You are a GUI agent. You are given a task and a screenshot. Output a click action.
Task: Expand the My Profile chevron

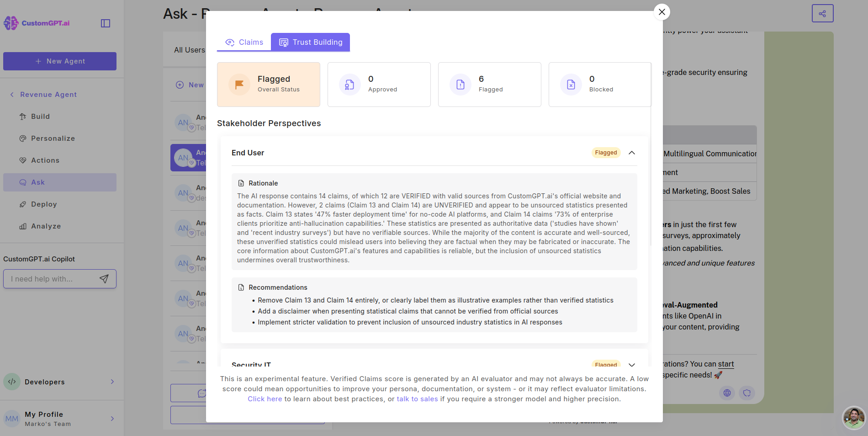point(112,419)
